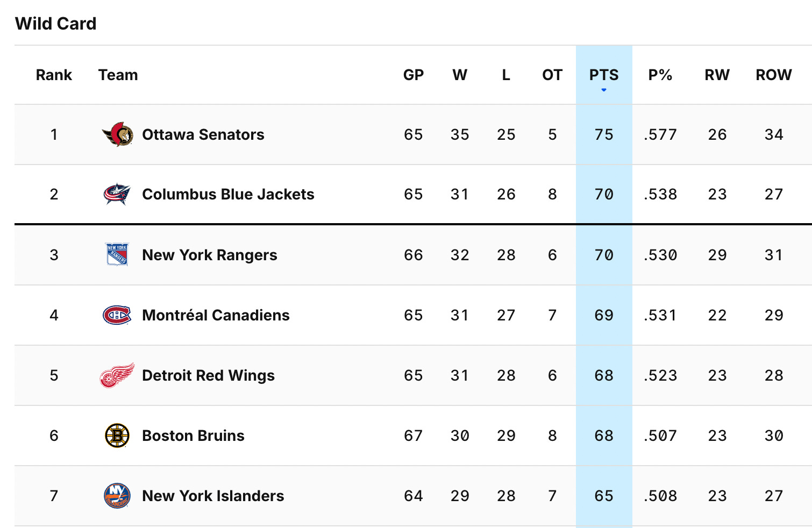Screen dimensions: 812x528
Task: Open the Columbus Blue Jackets team link
Action: pyautogui.click(x=228, y=194)
